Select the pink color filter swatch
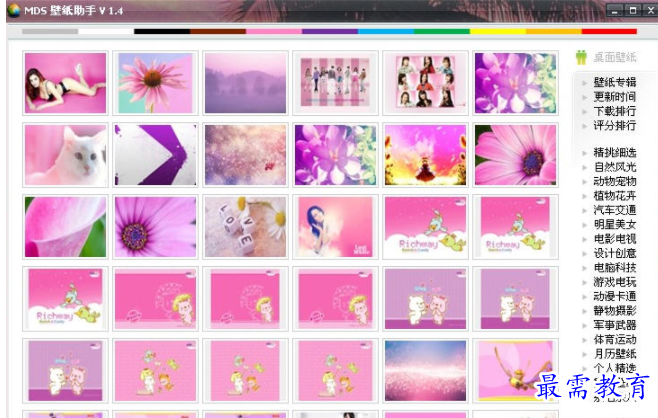Screen dimensions: 658x418 click(x=273, y=31)
